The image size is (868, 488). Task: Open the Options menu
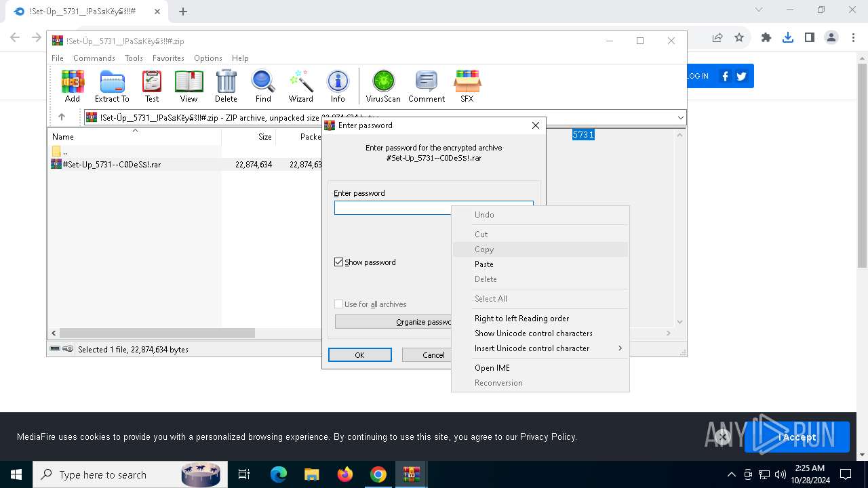[x=208, y=58]
